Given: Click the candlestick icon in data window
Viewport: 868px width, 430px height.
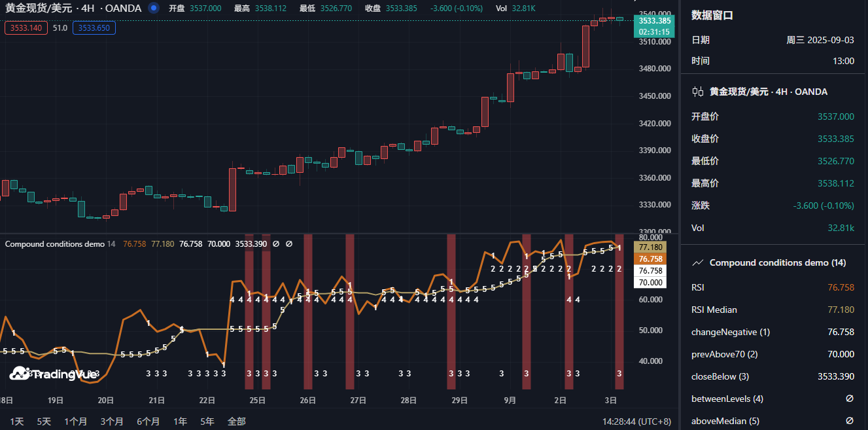Looking at the screenshot, I should pos(698,92).
